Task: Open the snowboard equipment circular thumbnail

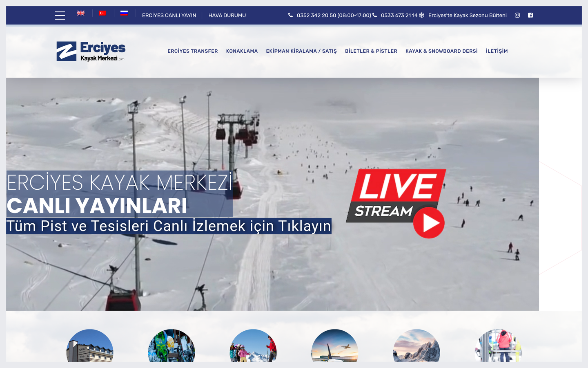Action: pyautogui.click(x=171, y=346)
